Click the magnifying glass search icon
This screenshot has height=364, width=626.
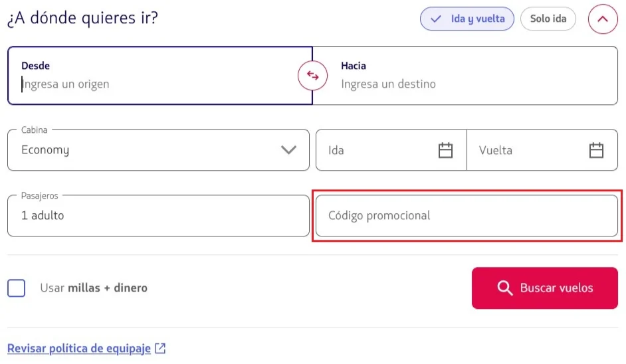click(x=505, y=288)
